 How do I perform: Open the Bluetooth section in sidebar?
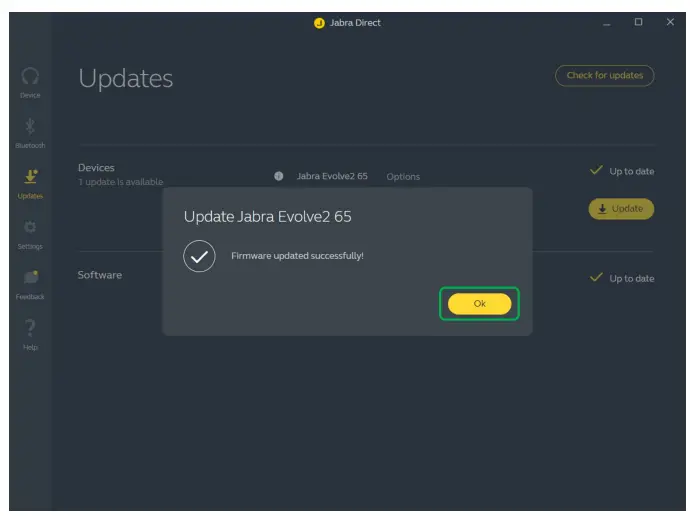30,133
